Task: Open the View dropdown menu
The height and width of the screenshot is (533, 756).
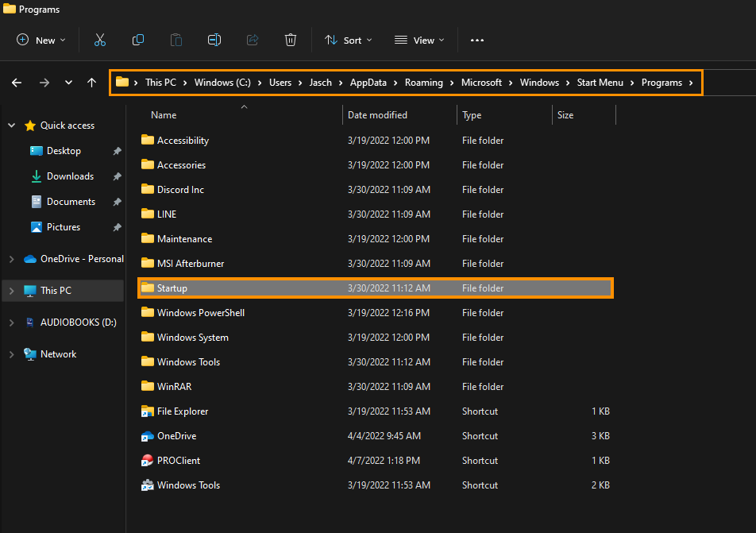Action: pyautogui.click(x=419, y=40)
